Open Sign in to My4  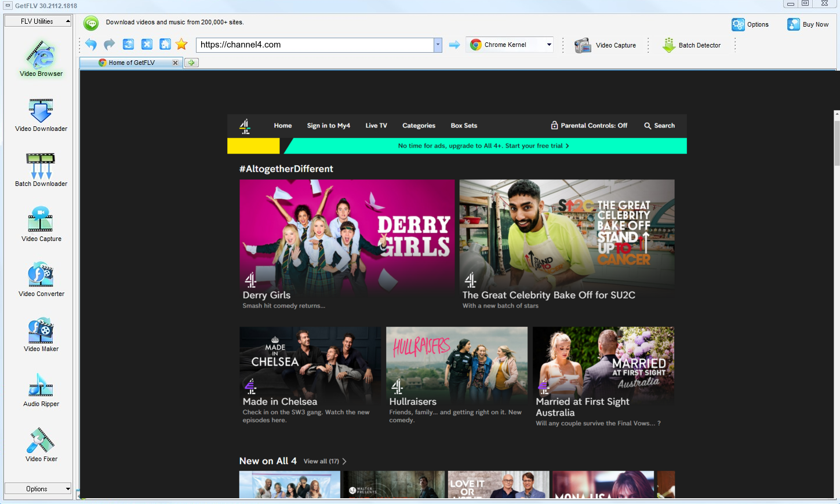[x=328, y=126]
